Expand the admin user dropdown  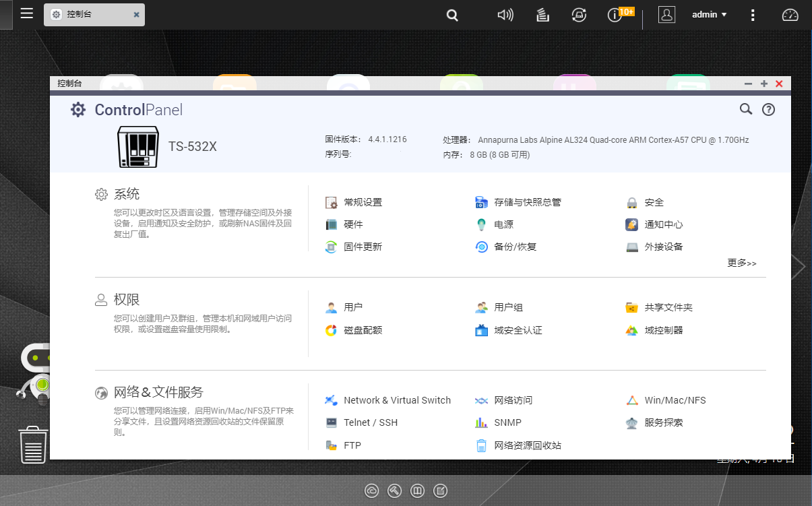coord(710,15)
